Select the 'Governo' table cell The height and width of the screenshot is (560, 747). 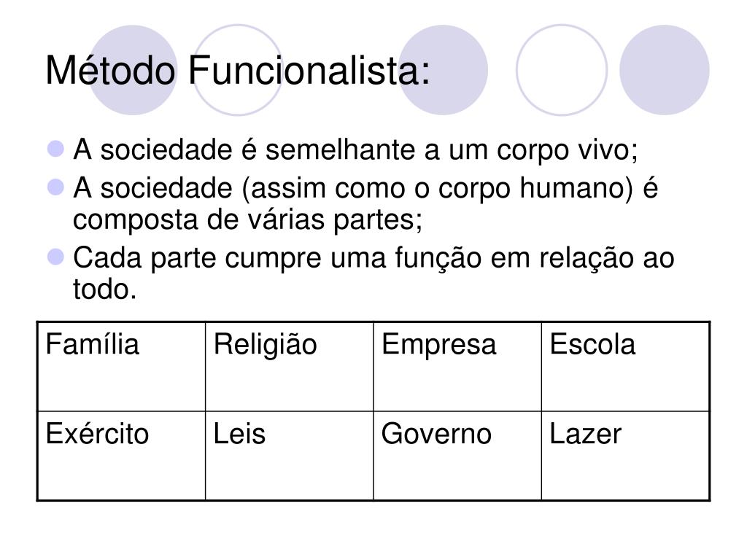457,456
